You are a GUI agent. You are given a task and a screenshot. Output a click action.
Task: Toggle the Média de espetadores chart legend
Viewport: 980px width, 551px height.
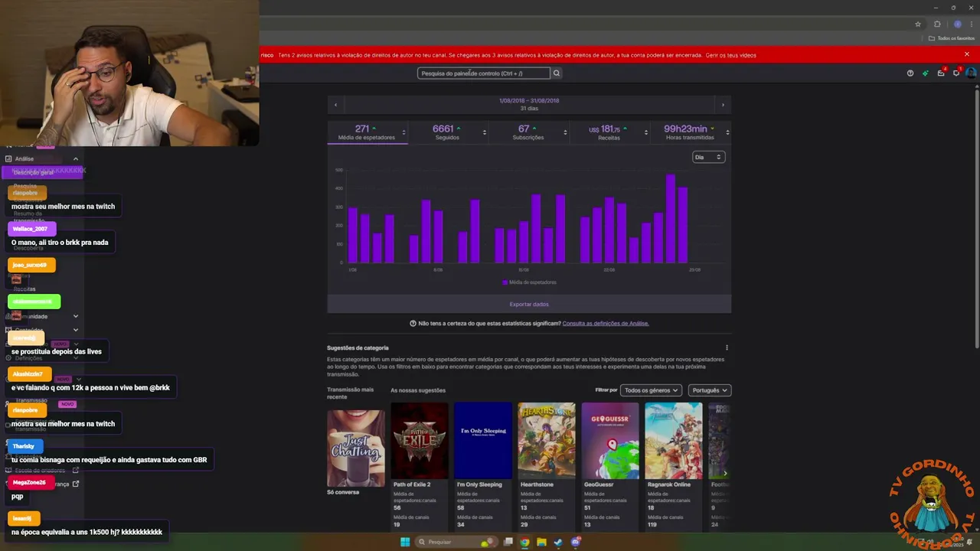pyautogui.click(x=529, y=282)
